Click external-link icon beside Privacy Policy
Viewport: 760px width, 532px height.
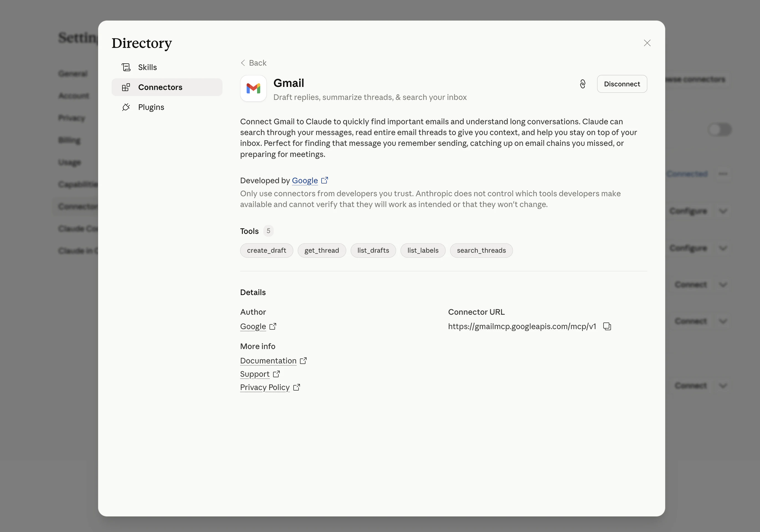297,387
